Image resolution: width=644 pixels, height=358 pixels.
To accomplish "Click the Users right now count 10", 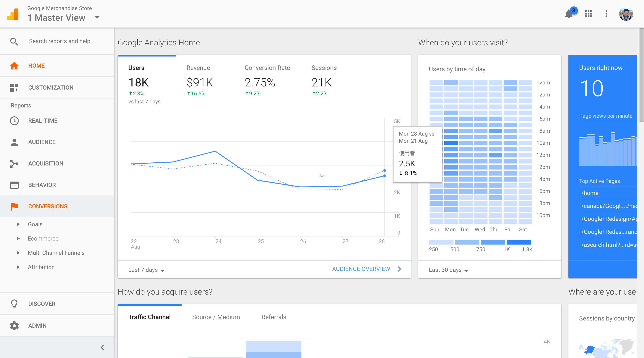I will [591, 88].
